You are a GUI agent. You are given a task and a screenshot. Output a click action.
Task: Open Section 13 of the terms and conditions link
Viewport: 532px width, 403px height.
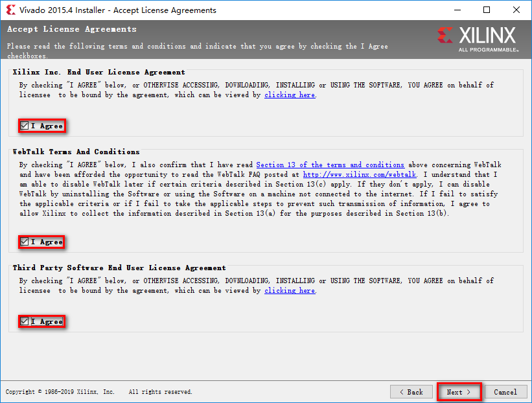(330, 165)
